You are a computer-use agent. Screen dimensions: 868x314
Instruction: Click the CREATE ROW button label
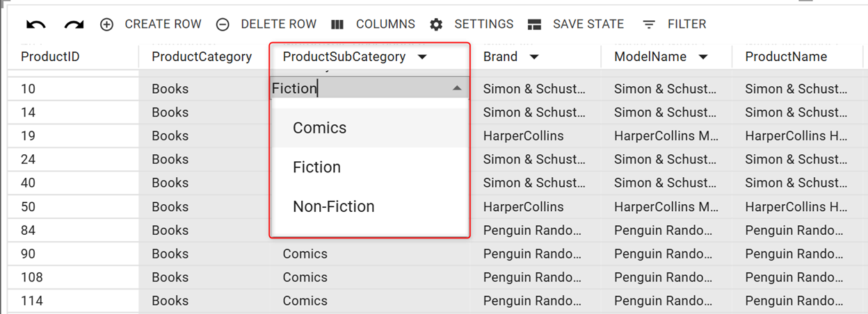(x=163, y=24)
